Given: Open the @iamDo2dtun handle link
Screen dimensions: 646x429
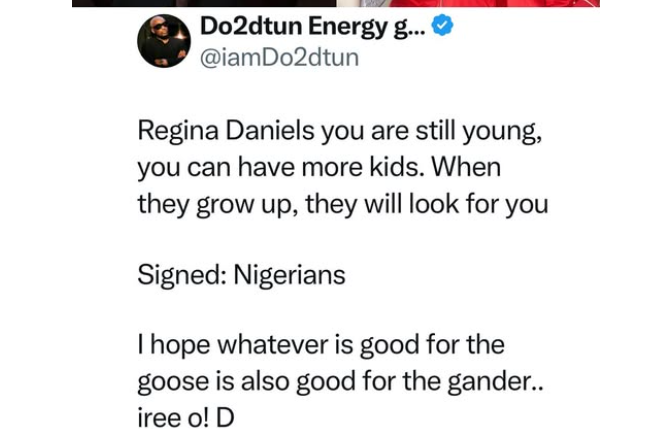Looking at the screenshot, I should coord(279,57).
